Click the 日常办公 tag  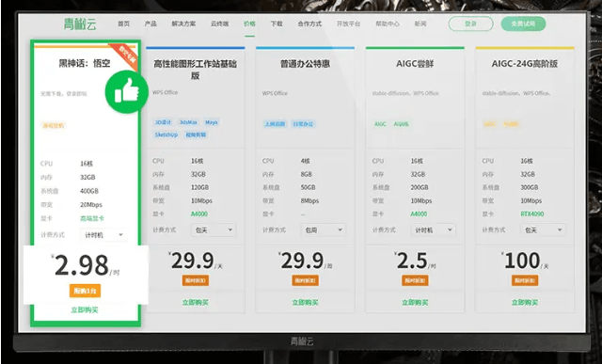coord(303,123)
